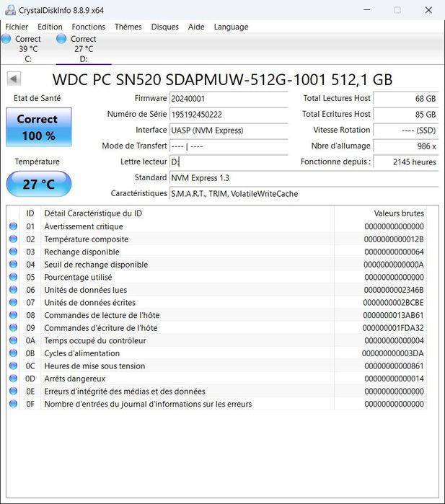Click status orb of Unités de données lues row
Image resolution: width=445 pixels, height=504 pixels.
click(13, 290)
